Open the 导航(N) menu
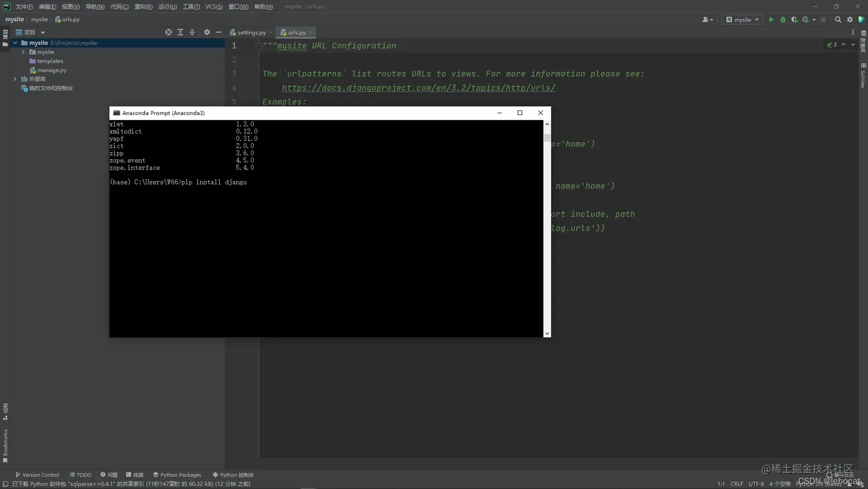The width and height of the screenshot is (868, 489). pyautogui.click(x=95, y=6)
